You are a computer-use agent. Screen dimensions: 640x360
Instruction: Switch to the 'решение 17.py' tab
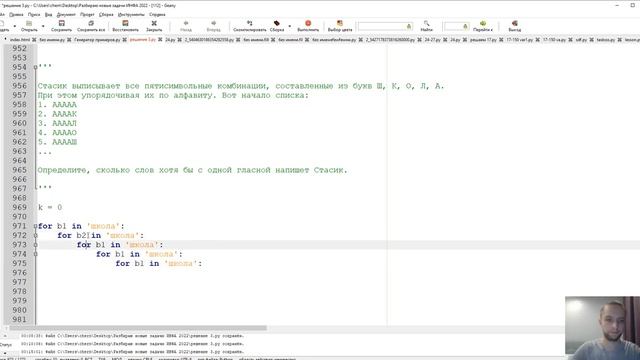(x=483, y=40)
